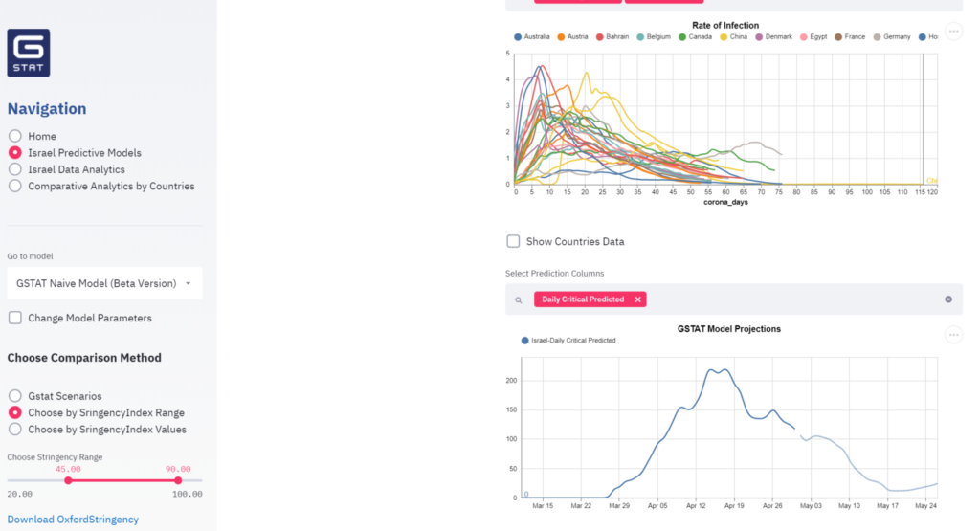The height and width of the screenshot is (531, 980).
Task: Click the Choose Comparison Method heading
Action: 84,358
